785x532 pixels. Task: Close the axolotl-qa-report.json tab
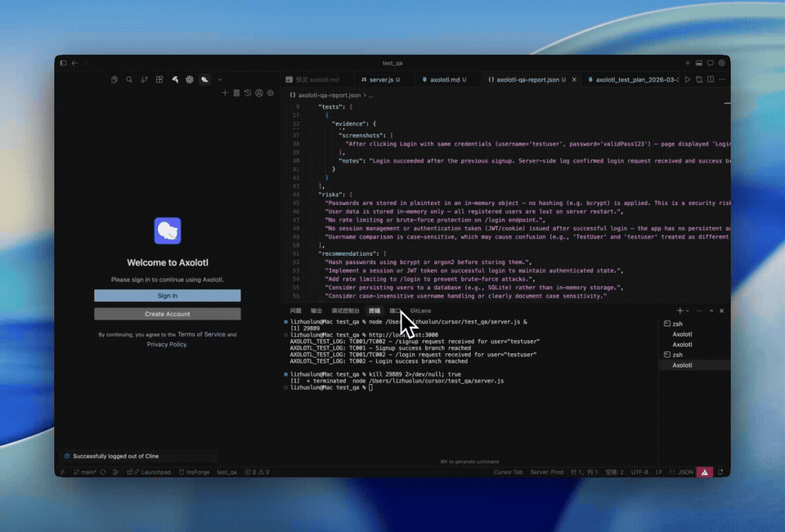(574, 79)
